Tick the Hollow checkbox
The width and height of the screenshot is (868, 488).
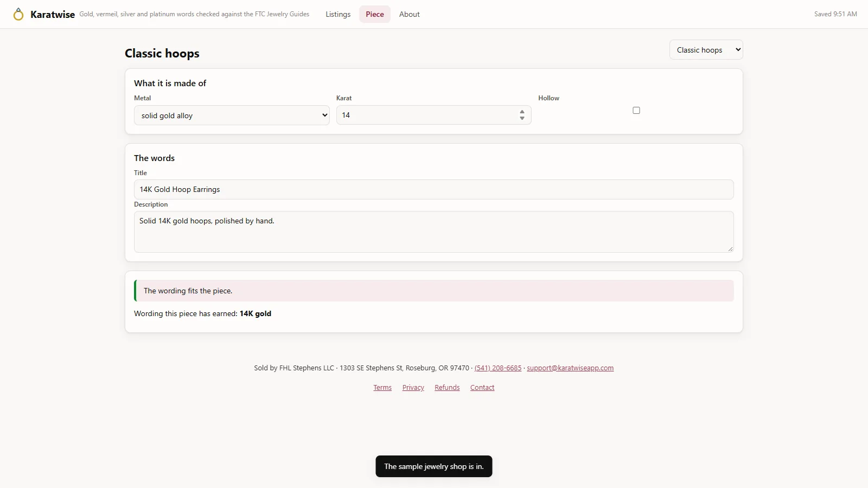(636, 110)
